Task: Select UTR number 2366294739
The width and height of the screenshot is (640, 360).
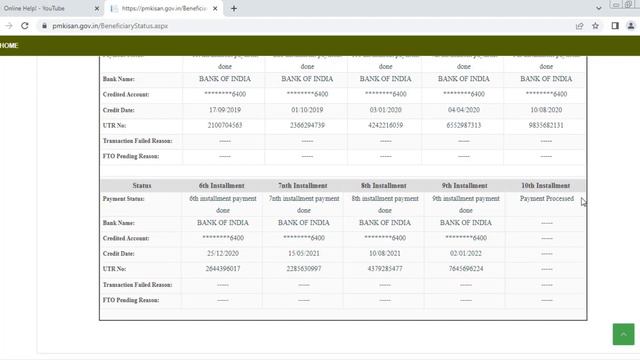Action: click(307, 125)
